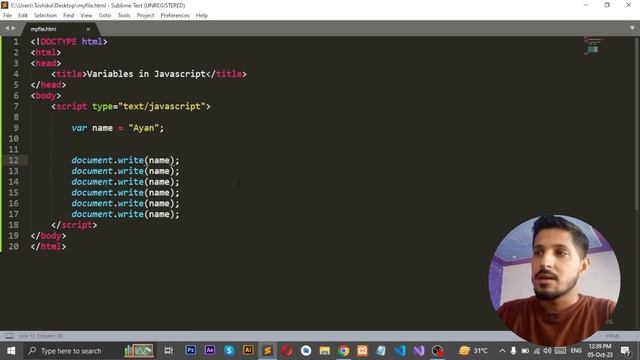Open the Tools menu

pyautogui.click(x=124, y=16)
